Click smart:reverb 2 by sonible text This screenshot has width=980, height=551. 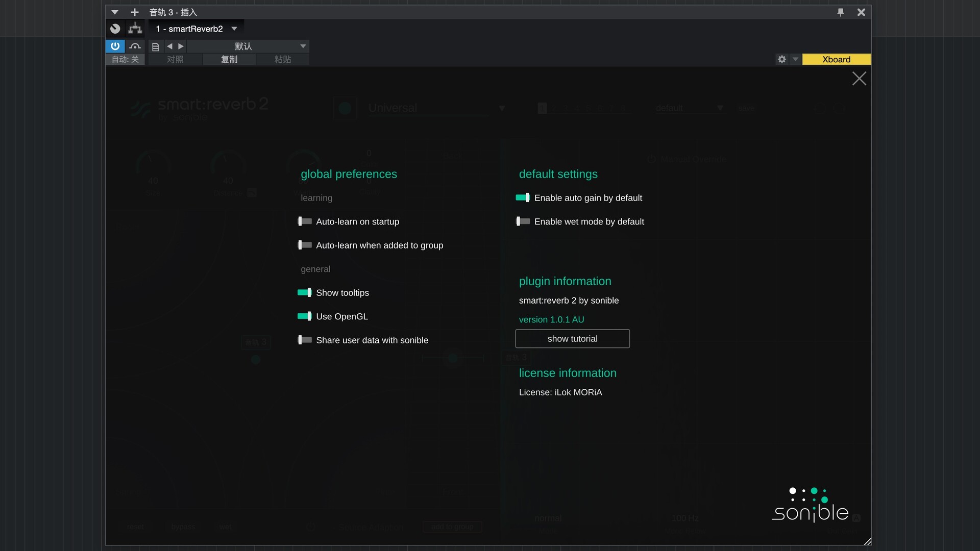point(569,300)
